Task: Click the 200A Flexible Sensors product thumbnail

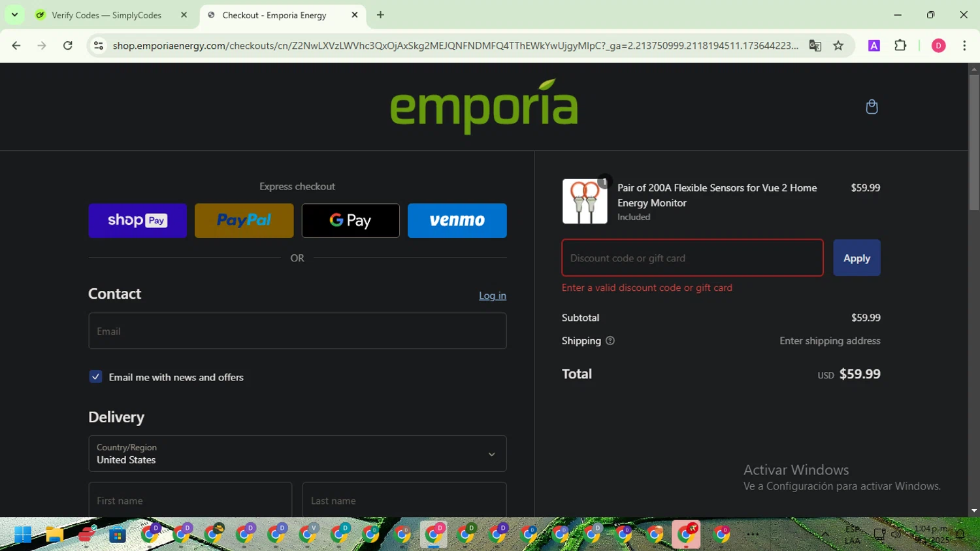Action: click(x=585, y=201)
